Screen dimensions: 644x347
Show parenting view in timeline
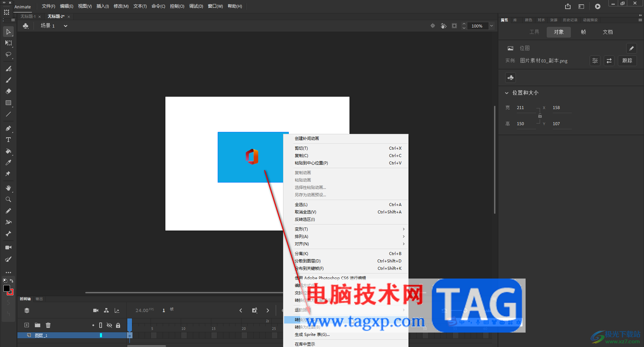106,310
